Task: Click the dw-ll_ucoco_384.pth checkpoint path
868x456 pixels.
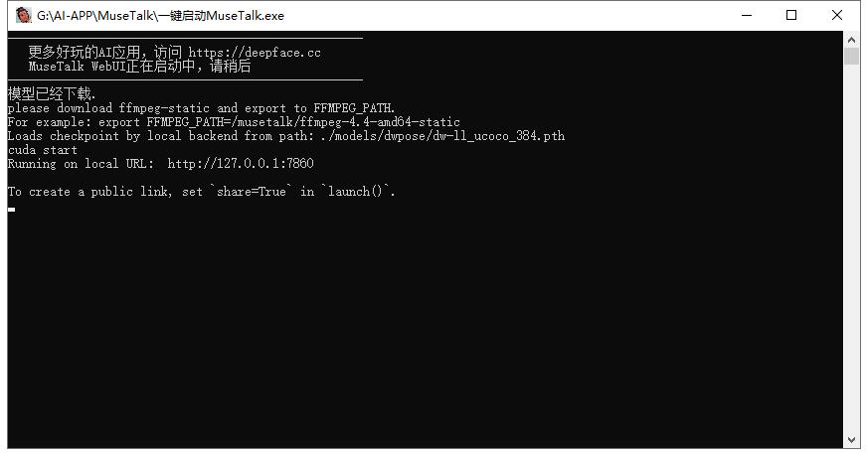Action: pyautogui.click(x=498, y=135)
